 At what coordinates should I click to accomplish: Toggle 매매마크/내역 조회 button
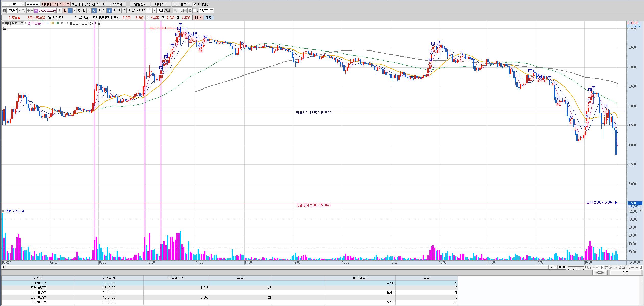click(x=56, y=4)
